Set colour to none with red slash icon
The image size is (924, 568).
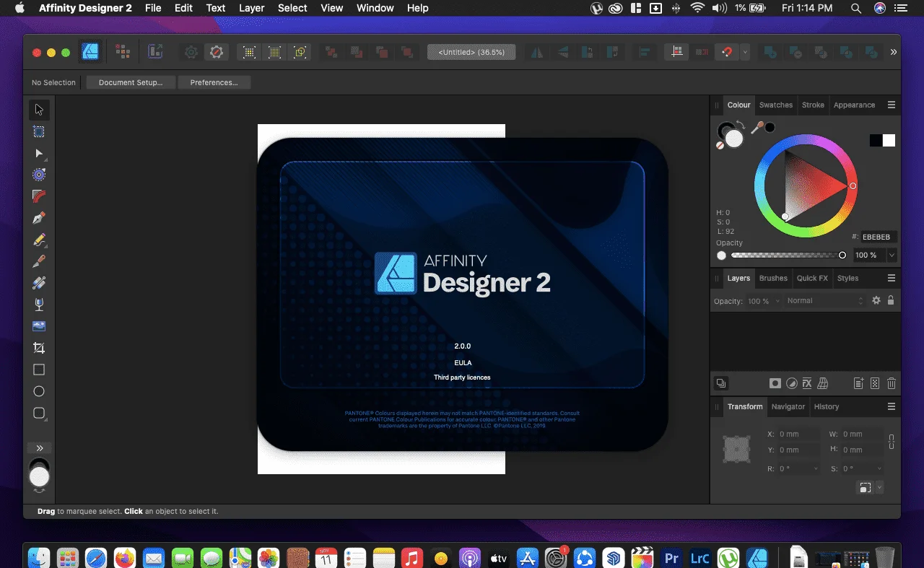coord(720,145)
